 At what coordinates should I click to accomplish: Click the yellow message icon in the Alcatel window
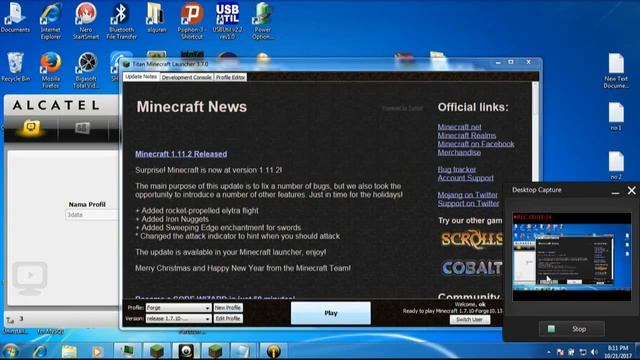tap(31, 128)
